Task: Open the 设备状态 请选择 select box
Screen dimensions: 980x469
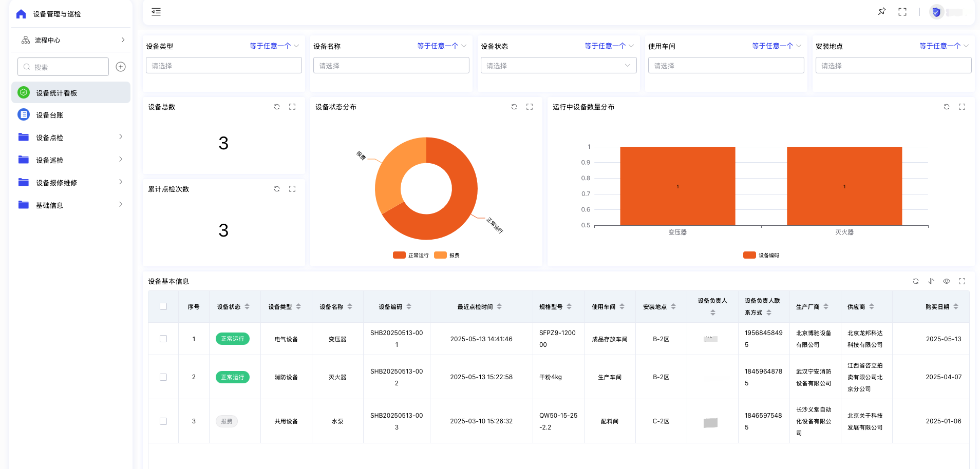Action: point(559,65)
